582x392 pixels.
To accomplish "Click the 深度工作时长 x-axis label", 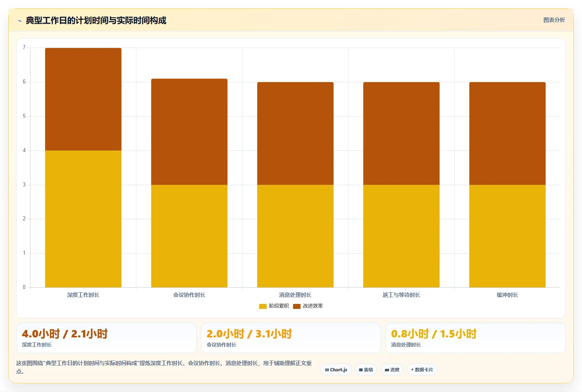I will pyautogui.click(x=83, y=295).
